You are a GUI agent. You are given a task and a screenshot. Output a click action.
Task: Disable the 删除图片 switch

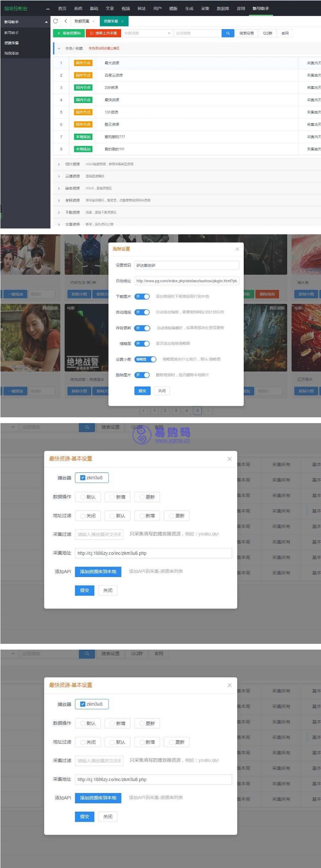click(x=142, y=375)
